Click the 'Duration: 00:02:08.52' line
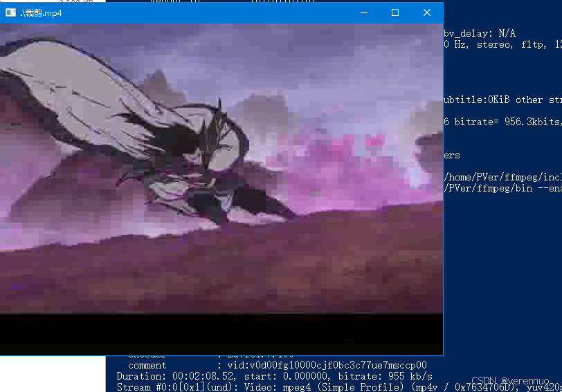 274,376
